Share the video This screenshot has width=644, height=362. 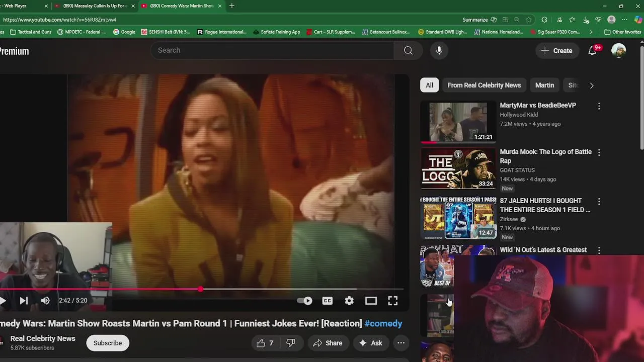[328, 343]
